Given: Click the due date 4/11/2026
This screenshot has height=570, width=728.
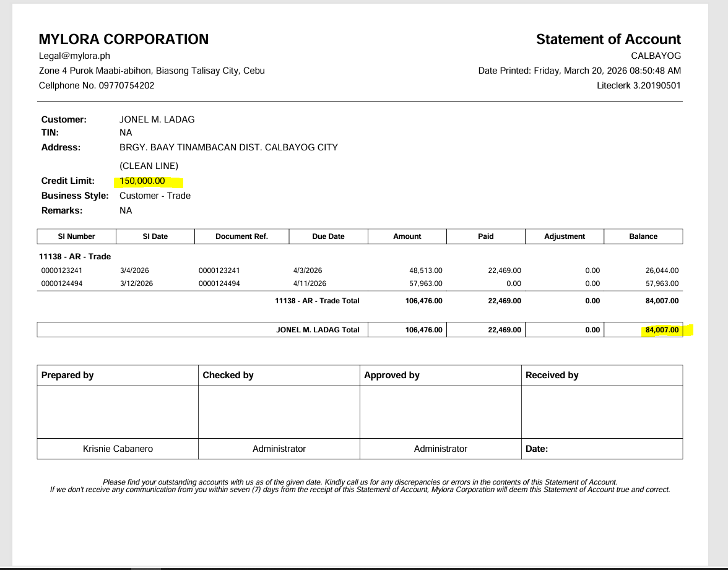Looking at the screenshot, I should 310,283.
